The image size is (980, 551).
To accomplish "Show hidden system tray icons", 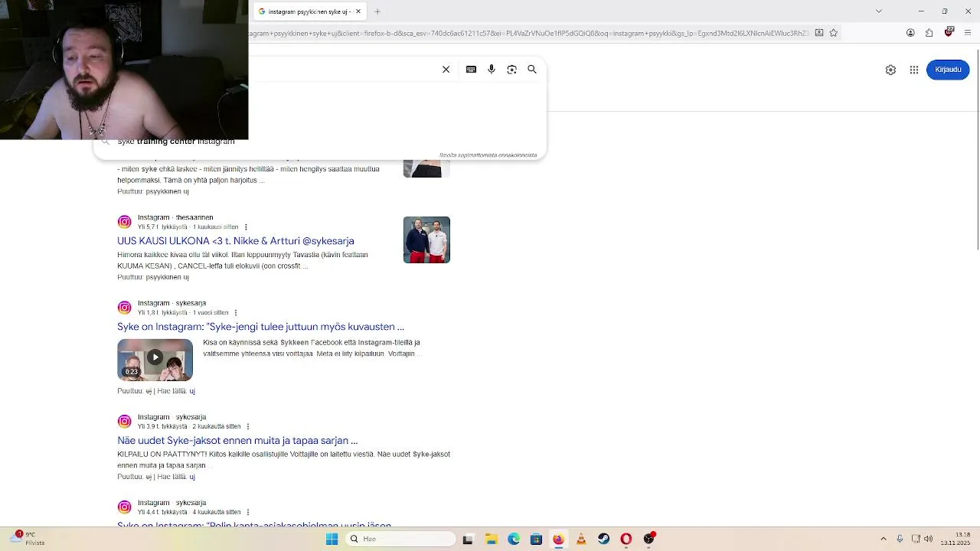I will pos(884,539).
